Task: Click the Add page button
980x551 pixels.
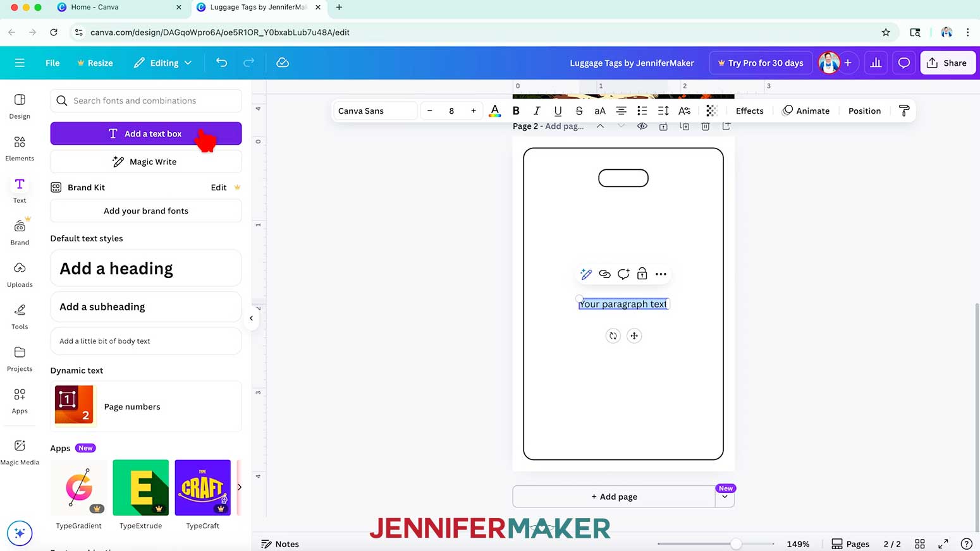Action: (x=614, y=497)
